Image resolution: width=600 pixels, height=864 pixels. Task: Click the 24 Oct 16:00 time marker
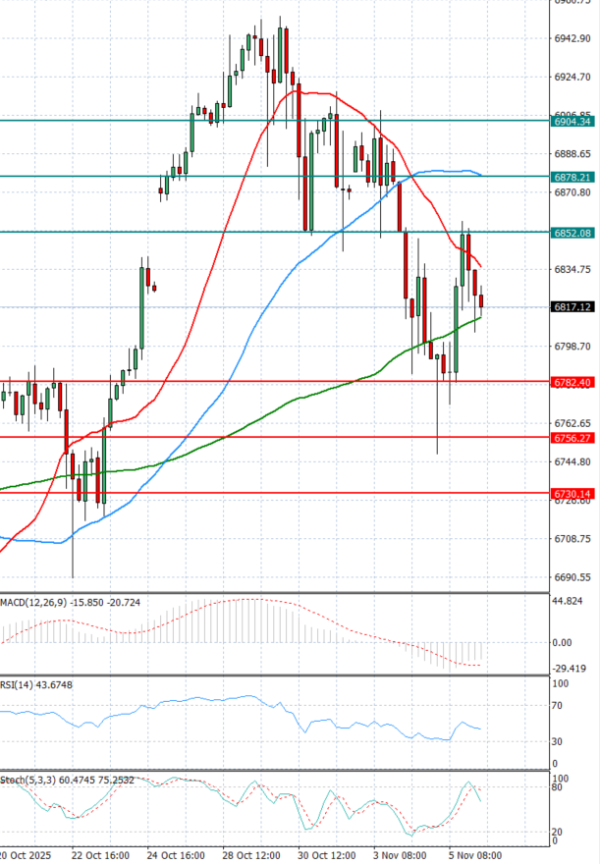coord(176,856)
